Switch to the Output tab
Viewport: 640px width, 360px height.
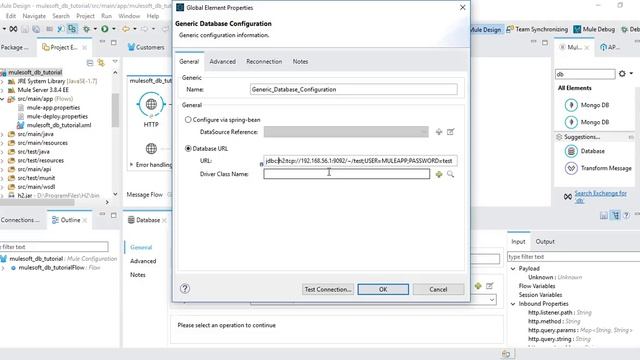(x=545, y=242)
